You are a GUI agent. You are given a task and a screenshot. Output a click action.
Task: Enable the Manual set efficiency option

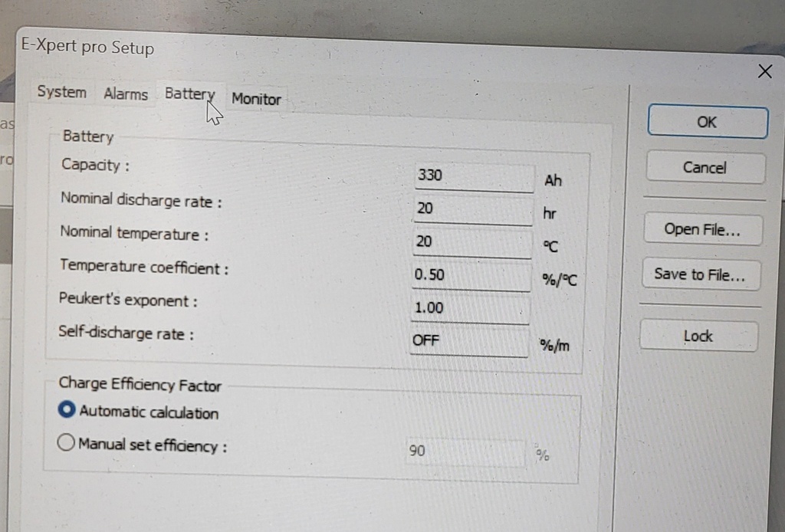pyautogui.click(x=66, y=443)
